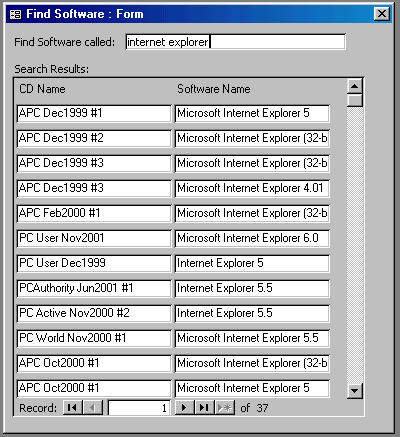Click the record number field
The width and height of the screenshot is (400, 437).
point(139,408)
